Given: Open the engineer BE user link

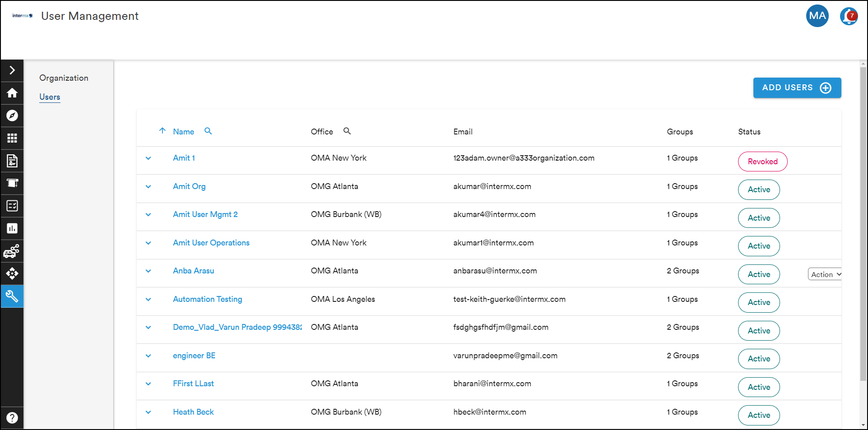Looking at the screenshot, I should pyautogui.click(x=194, y=356).
